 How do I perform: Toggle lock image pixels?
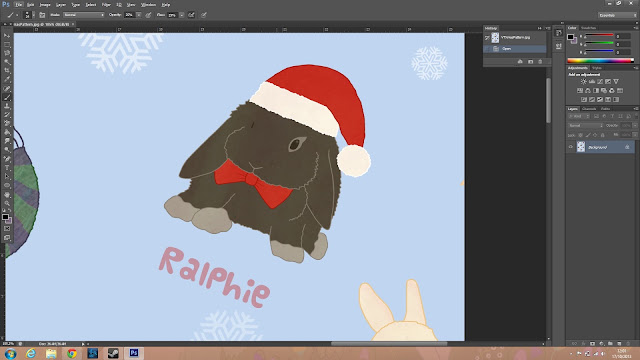pos(588,135)
